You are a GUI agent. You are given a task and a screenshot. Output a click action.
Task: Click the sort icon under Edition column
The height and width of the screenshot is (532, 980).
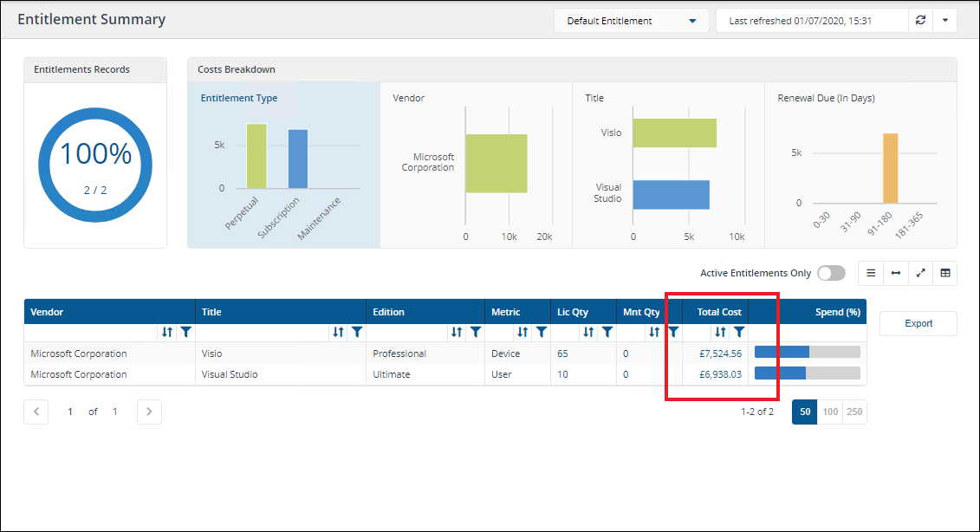tap(457, 332)
